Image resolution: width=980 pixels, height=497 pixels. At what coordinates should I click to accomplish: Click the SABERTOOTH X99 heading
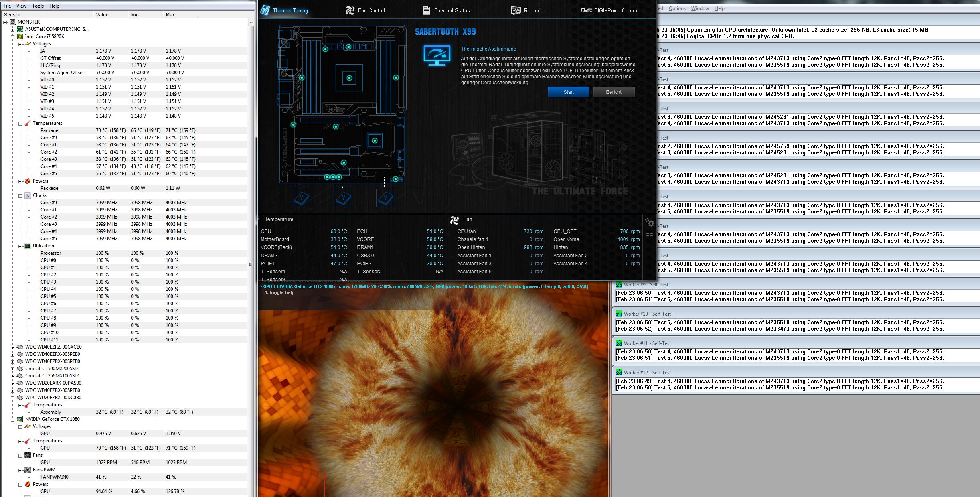[445, 32]
